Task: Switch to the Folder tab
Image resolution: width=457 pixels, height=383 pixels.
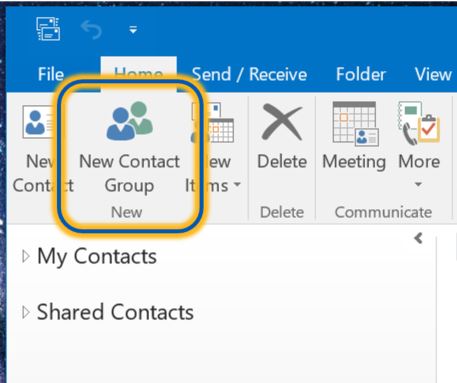Action: (x=361, y=74)
